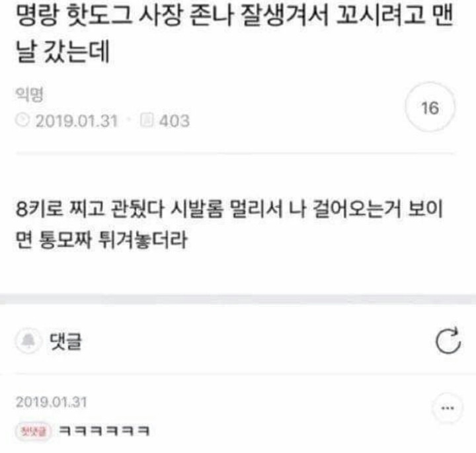Click the anonymous author name 익명
The height and width of the screenshot is (453, 476).
[30, 94]
